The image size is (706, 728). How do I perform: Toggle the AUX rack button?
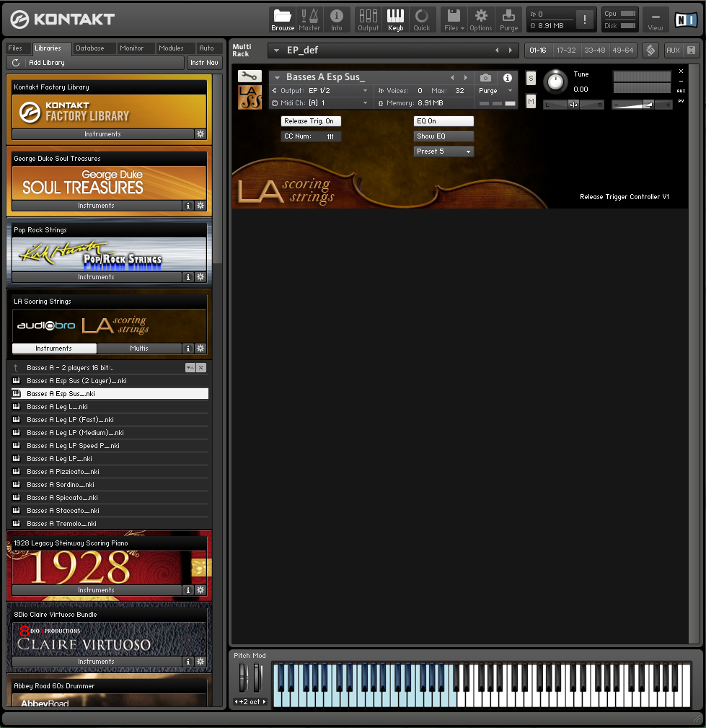point(673,50)
